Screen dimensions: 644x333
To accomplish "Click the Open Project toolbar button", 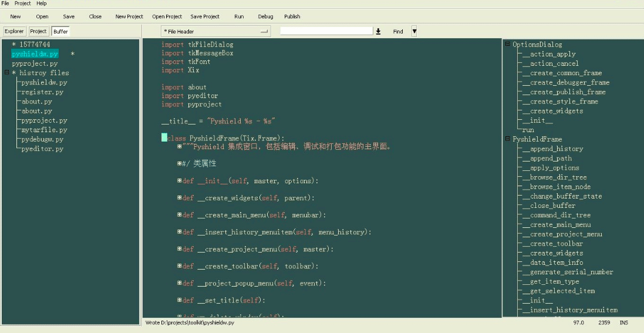I will [167, 16].
